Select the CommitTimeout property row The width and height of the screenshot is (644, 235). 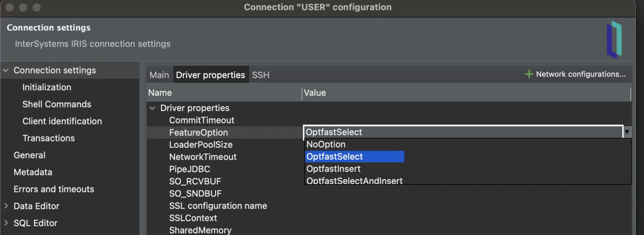point(202,120)
